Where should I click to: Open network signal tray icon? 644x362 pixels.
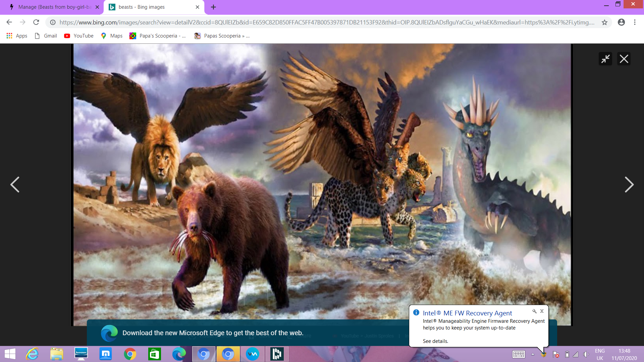pos(576,354)
